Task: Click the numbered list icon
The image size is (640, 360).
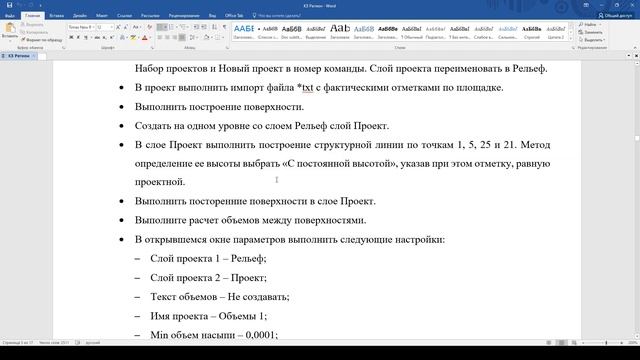Action: [172, 27]
